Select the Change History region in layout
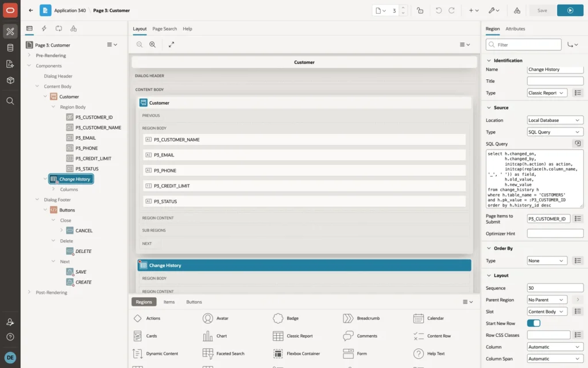Screen dimensions: 588x368 point(304,265)
